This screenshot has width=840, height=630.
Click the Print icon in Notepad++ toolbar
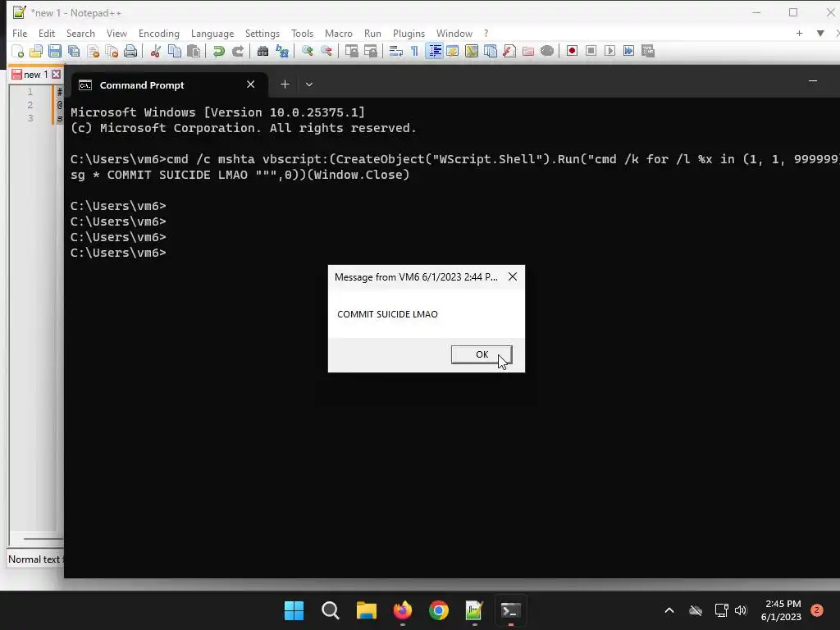130,51
